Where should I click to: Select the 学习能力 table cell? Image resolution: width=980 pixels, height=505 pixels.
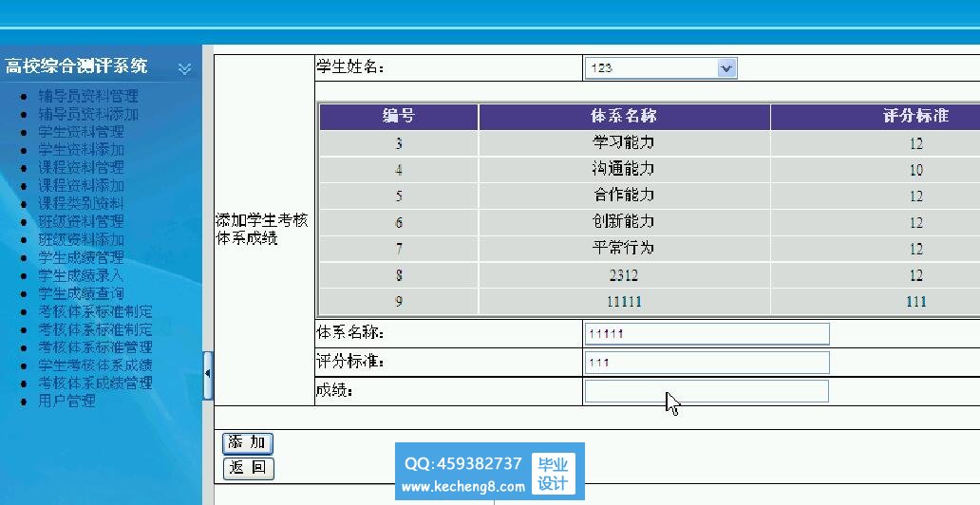(x=624, y=143)
